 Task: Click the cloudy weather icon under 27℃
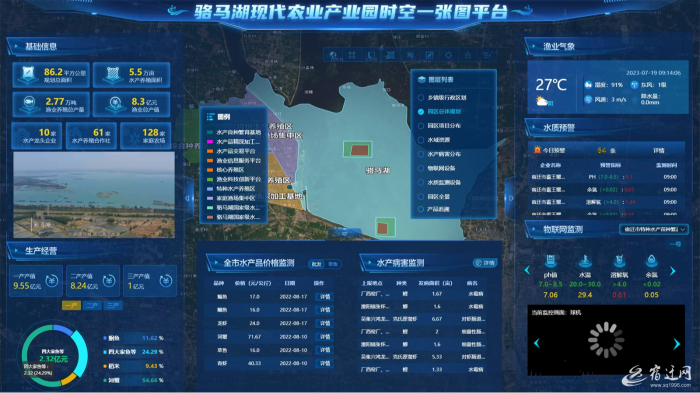pos(543,102)
